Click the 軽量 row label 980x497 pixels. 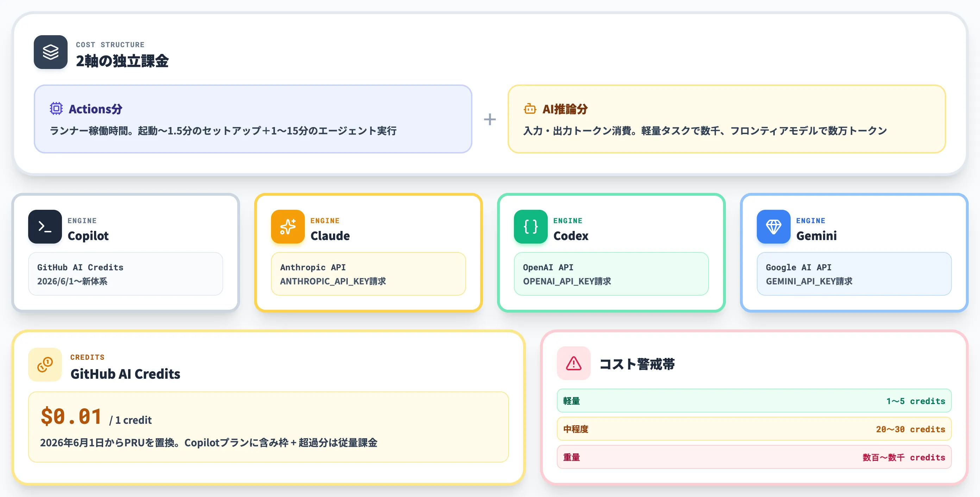[571, 401]
